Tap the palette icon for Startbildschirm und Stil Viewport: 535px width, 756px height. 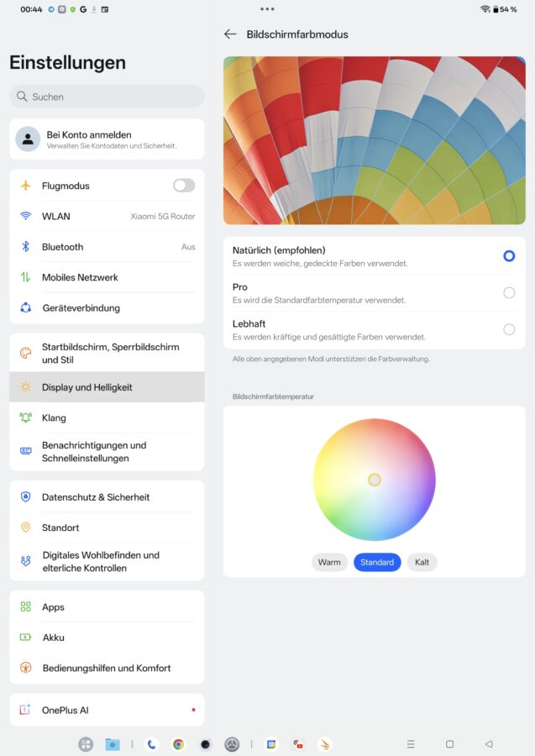click(25, 353)
